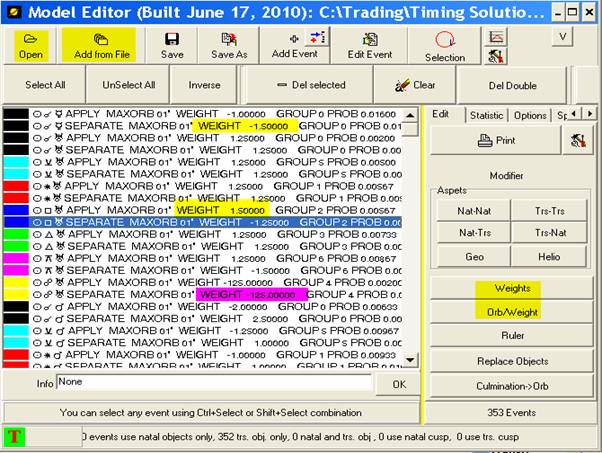Screen dimensions: 602x453
Task: Click the Ruler button
Action: tap(512, 336)
